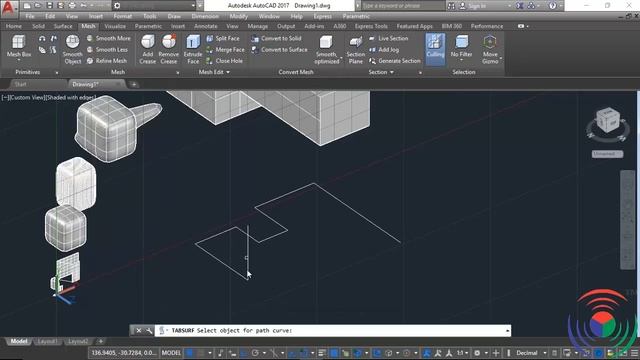Switch to the Visualize ribbon tab
Screen dimensions: 640x360
(115, 26)
